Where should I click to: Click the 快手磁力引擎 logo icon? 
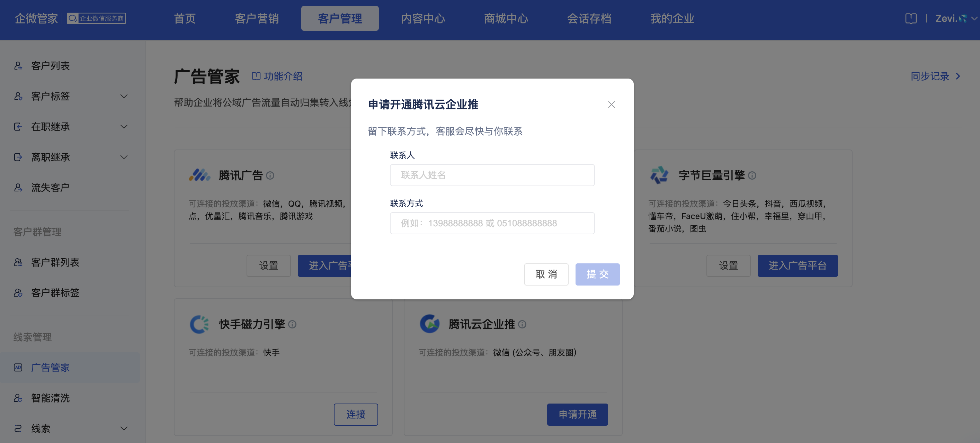[x=199, y=324]
